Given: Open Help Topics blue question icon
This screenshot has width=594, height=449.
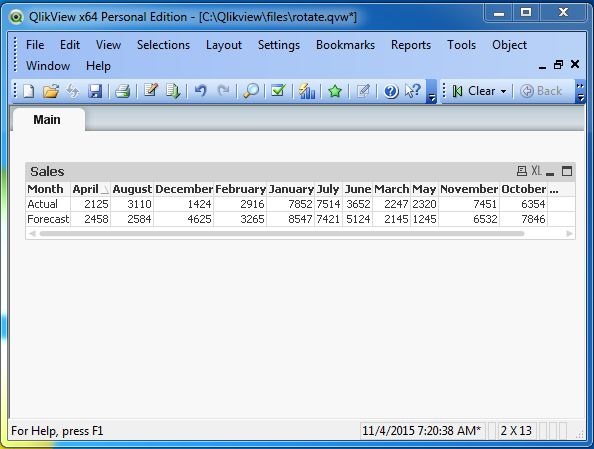Looking at the screenshot, I should pos(391,92).
